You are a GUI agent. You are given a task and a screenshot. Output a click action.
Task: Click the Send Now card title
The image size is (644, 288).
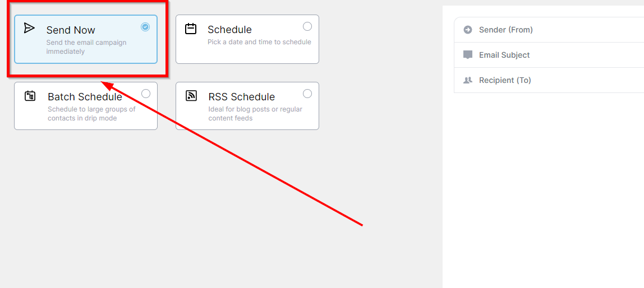tap(71, 30)
